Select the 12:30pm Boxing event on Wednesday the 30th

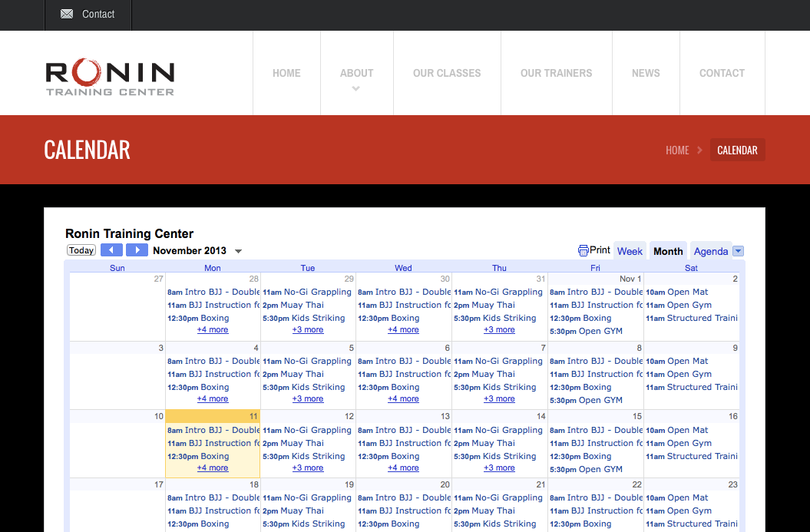pos(388,318)
